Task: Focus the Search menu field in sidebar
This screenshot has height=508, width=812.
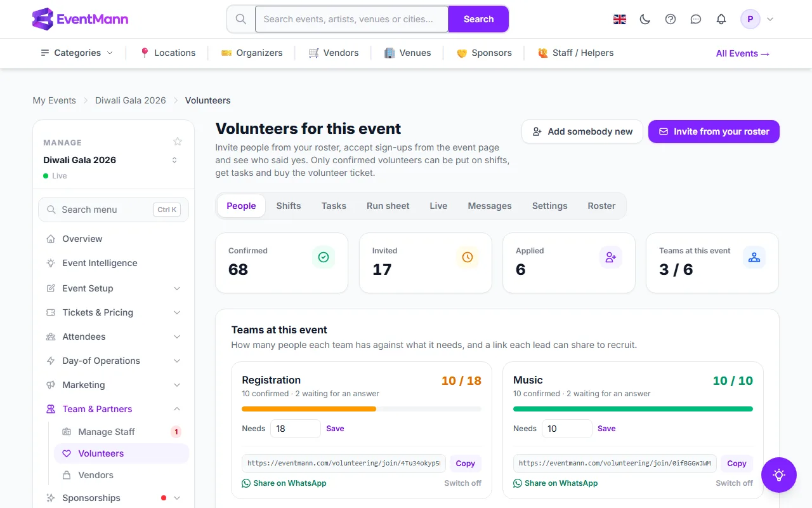Action: pos(114,210)
